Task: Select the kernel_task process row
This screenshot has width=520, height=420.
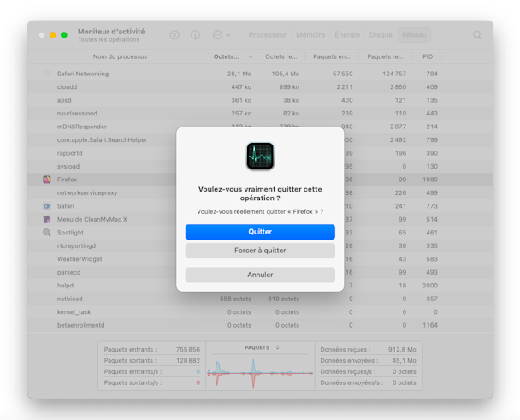Action: point(260,312)
